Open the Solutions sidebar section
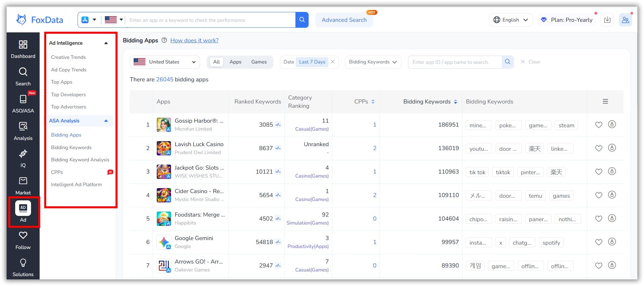 point(23,267)
